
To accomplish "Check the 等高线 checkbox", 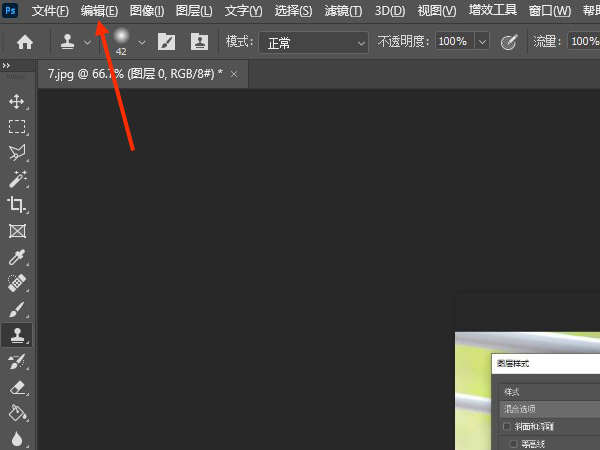I will pyautogui.click(x=514, y=443).
